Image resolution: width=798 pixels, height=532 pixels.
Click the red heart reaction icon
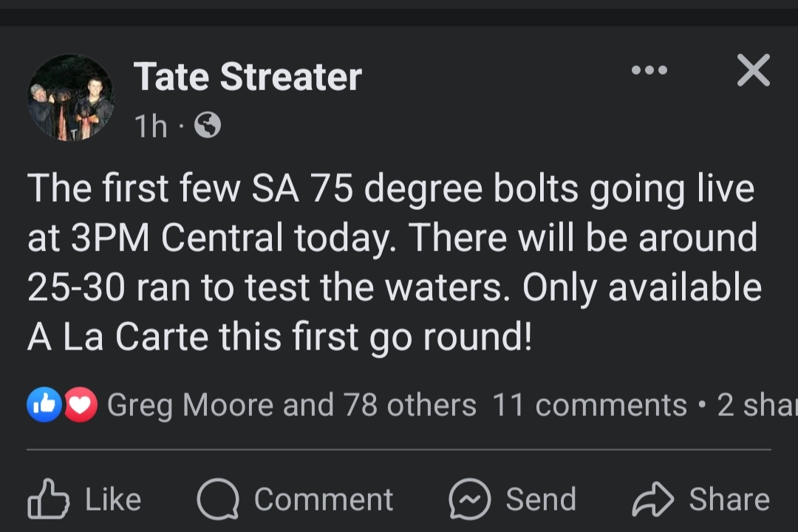[x=81, y=405]
